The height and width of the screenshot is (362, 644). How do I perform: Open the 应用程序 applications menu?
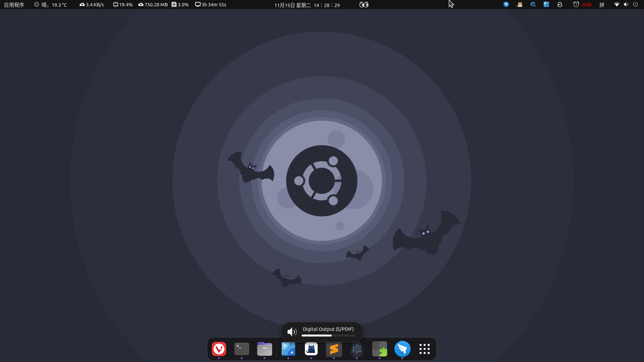coord(14,5)
